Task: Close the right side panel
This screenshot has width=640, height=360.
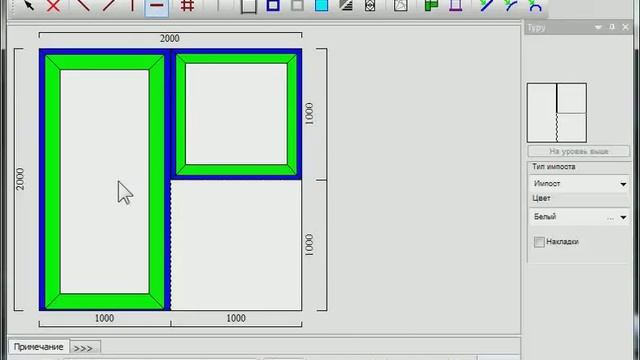Action: coord(625,27)
